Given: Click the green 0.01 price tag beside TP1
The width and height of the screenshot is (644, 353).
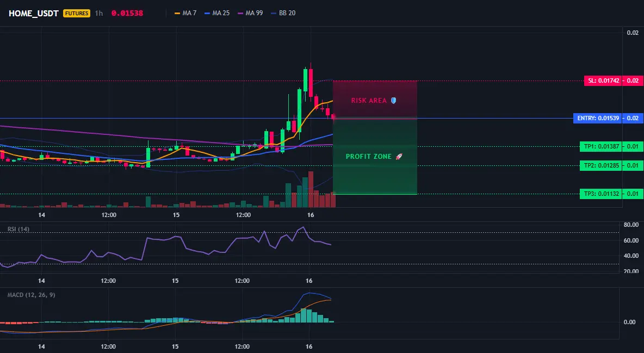Looking at the screenshot, I should click(633, 146).
